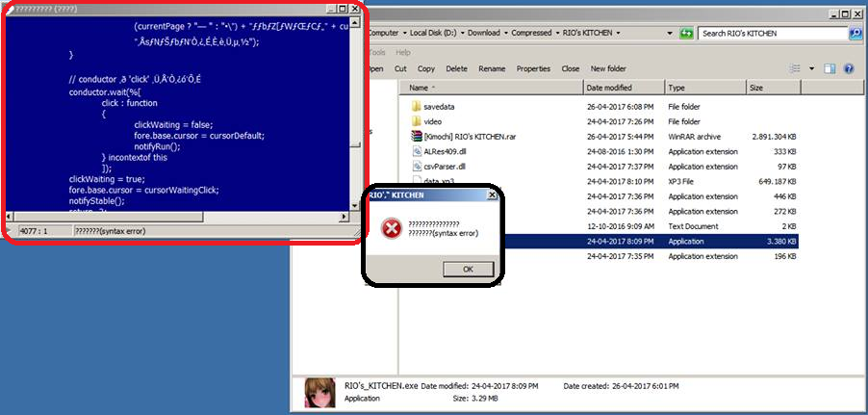Sort files by the Size column header
868x415 pixels.
tap(773, 88)
